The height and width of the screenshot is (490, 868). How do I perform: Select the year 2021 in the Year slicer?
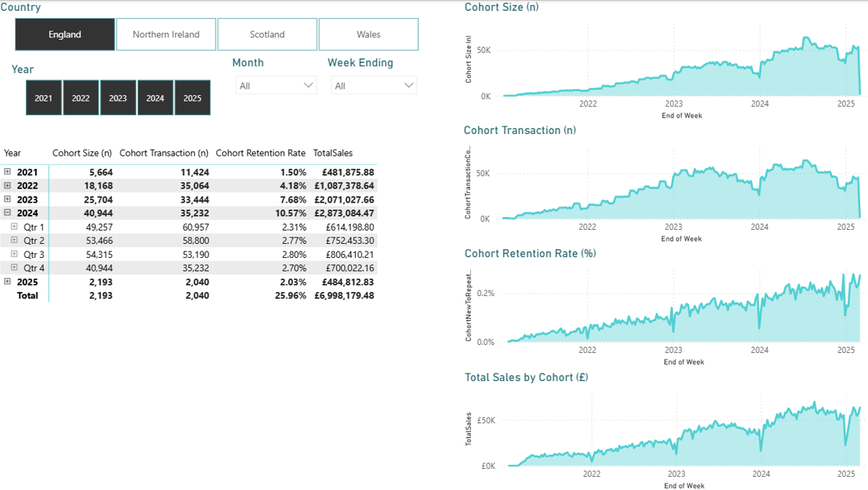click(43, 97)
